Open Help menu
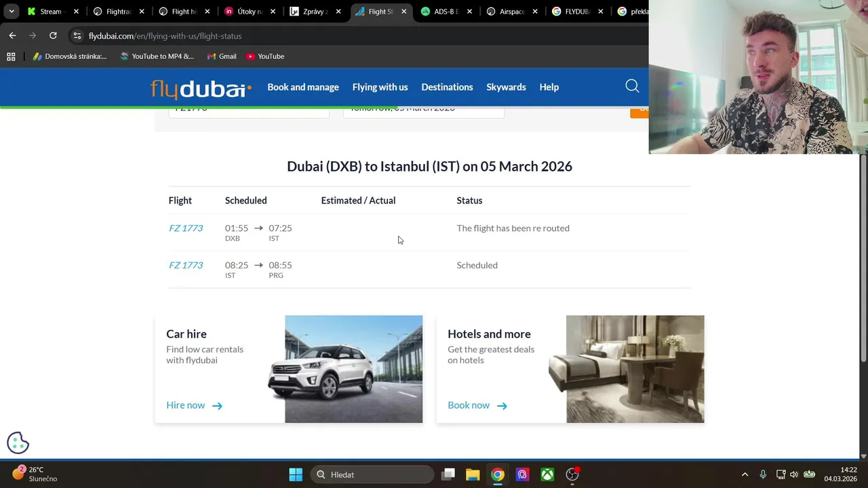This screenshot has width=868, height=488. [x=549, y=87]
